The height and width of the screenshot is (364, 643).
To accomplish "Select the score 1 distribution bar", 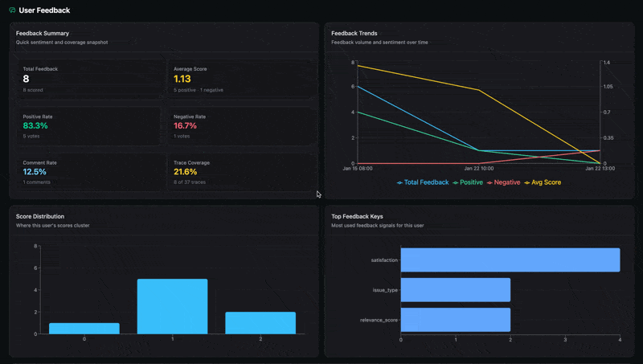I will [x=172, y=306].
